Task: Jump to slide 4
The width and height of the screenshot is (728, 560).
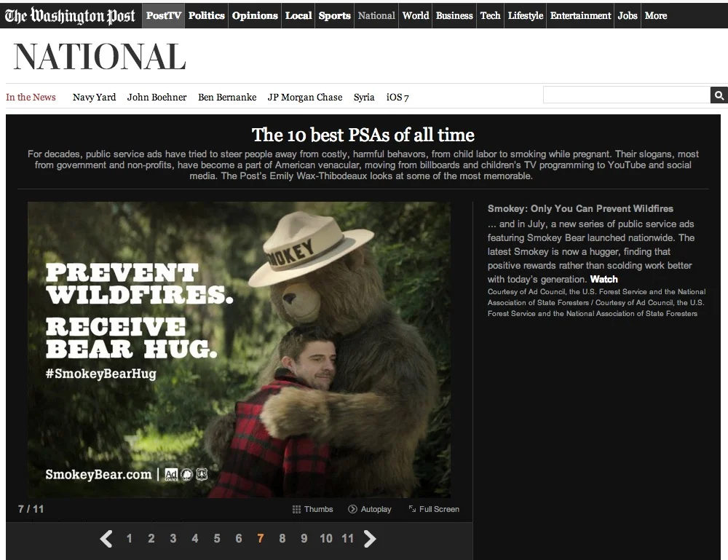Action: point(194,539)
